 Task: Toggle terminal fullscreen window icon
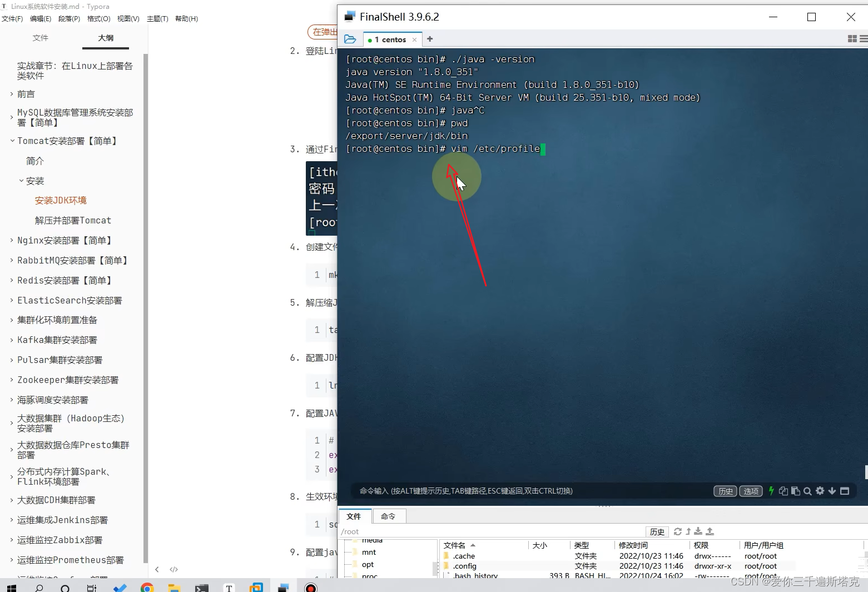[845, 491]
